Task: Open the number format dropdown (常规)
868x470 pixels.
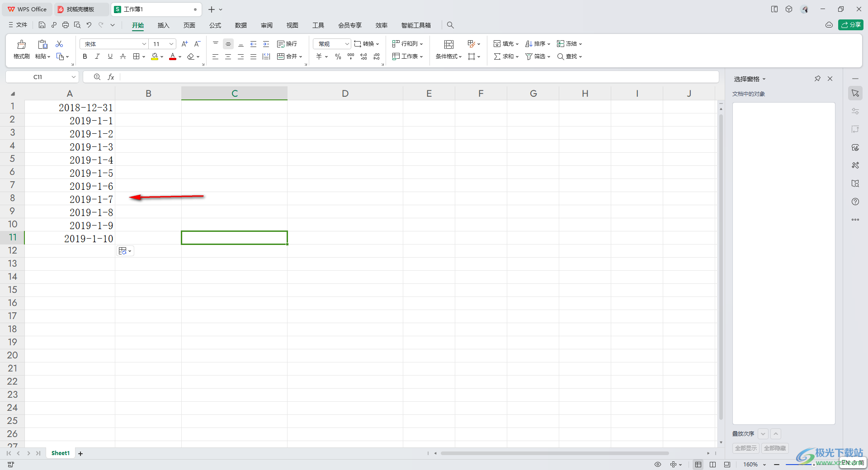Action: click(x=347, y=44)
